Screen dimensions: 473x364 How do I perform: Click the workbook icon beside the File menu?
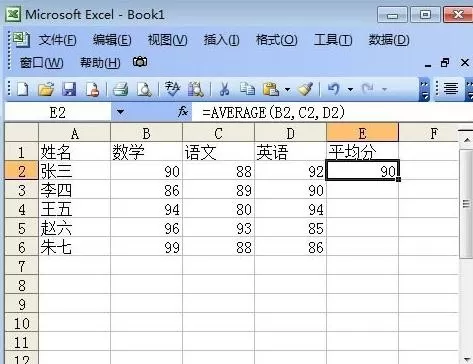coord(21,40)
